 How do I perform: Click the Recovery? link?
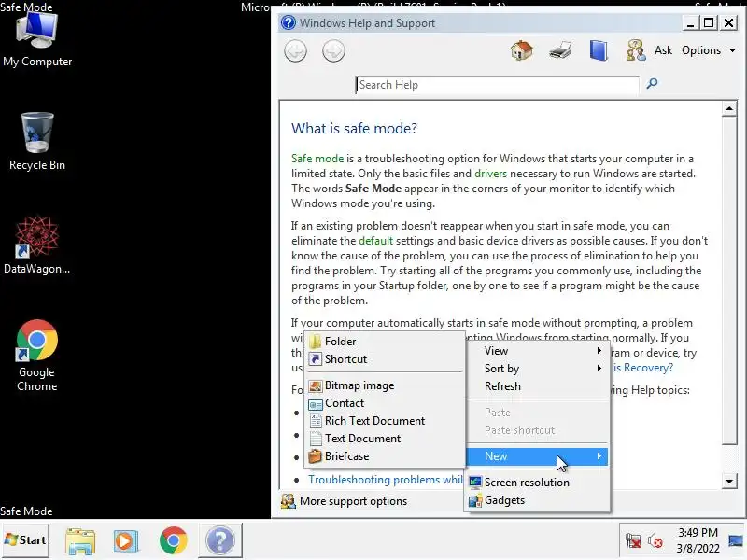point(643,368)
